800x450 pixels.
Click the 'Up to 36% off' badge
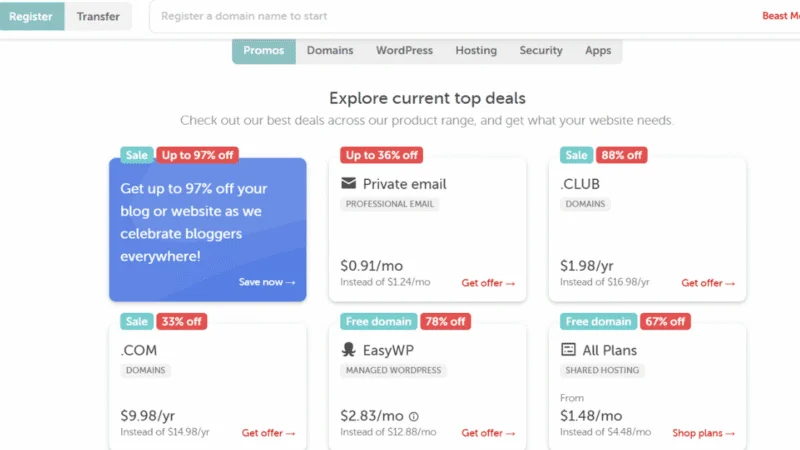pyautogui.click(x=382, y=155)
